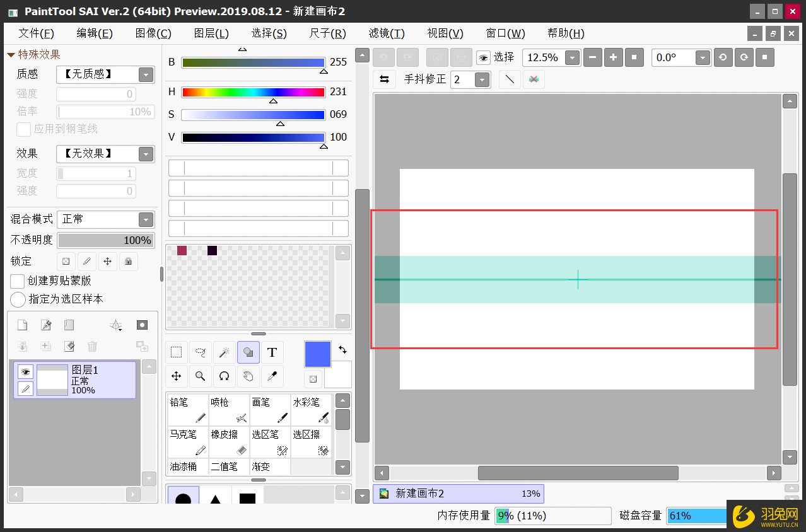
Task: Select the hand pan tool
Action: click(x=248, y=376)
